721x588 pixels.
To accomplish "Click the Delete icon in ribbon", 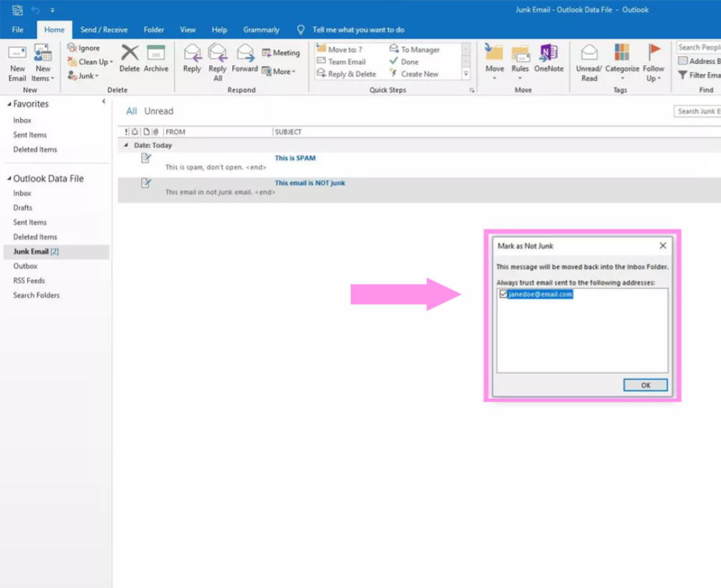I will point(130,54).
